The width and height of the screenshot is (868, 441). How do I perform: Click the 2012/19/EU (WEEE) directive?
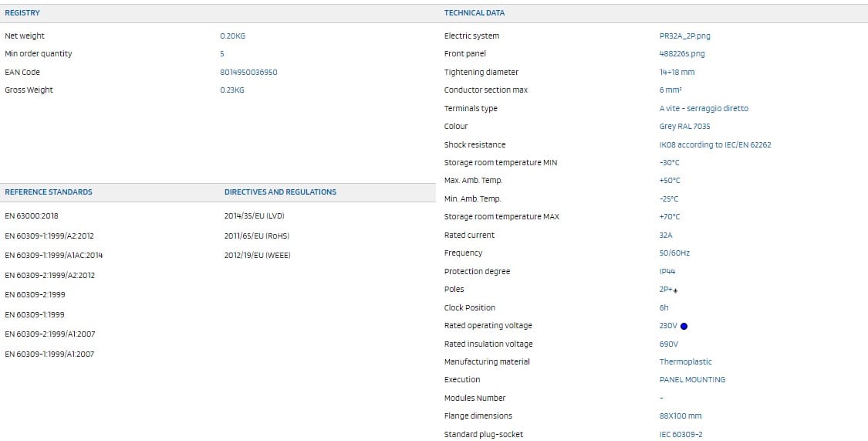(x=257, y=255)
